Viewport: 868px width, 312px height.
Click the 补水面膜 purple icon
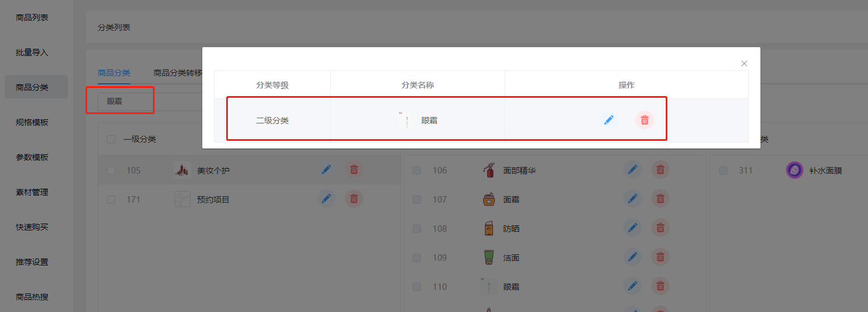[795, 170]
